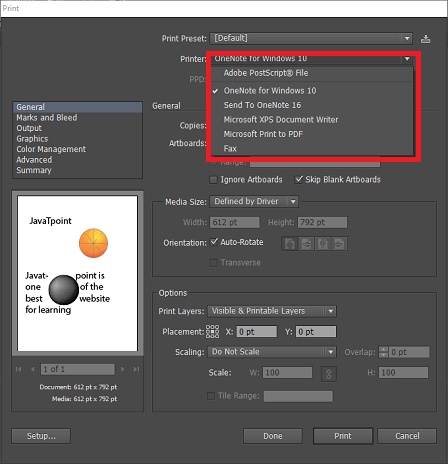Click the Tile Range input field
Image resolution: width=448 pixels, height=464 pixels.
(298, 396)
